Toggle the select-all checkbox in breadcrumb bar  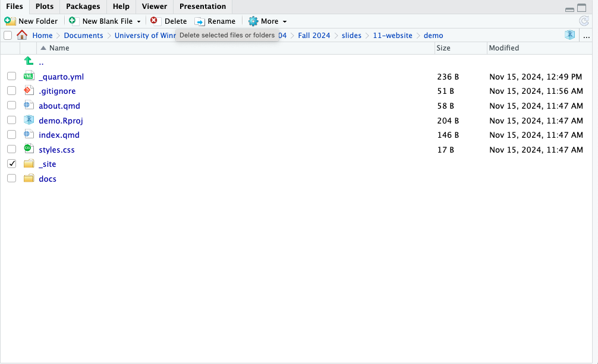click(x=8, y=36)
